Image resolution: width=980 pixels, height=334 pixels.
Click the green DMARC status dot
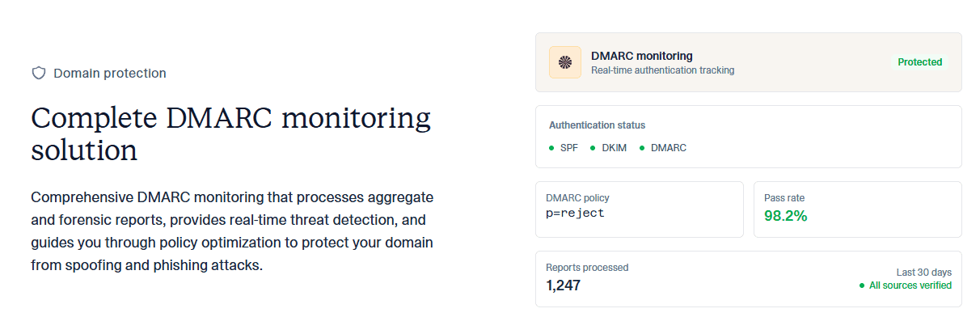[x=642, y=148]
